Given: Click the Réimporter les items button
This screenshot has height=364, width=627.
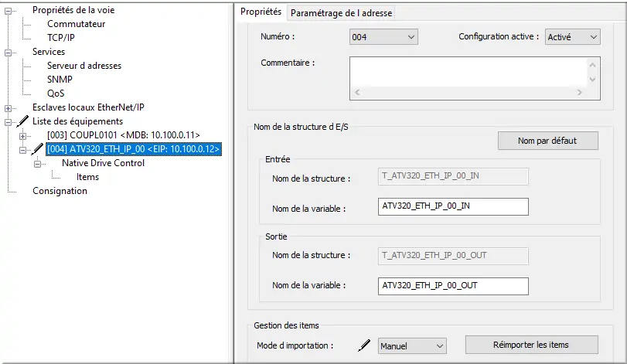Looking at the screenshot, I should pos(531,345).
